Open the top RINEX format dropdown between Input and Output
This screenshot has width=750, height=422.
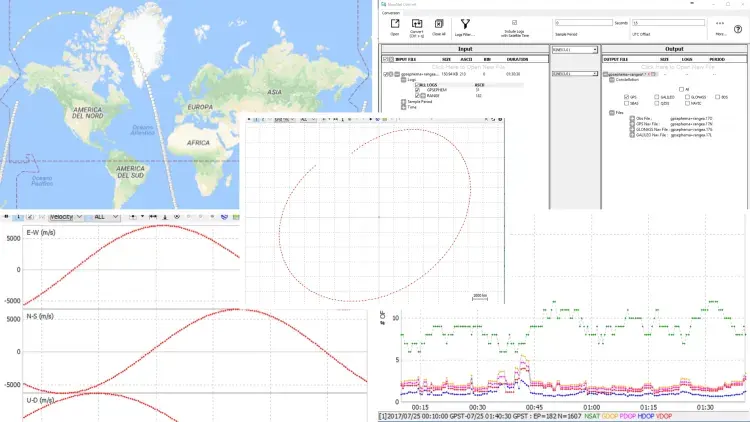pyautogui.click(x=574, y=50)
